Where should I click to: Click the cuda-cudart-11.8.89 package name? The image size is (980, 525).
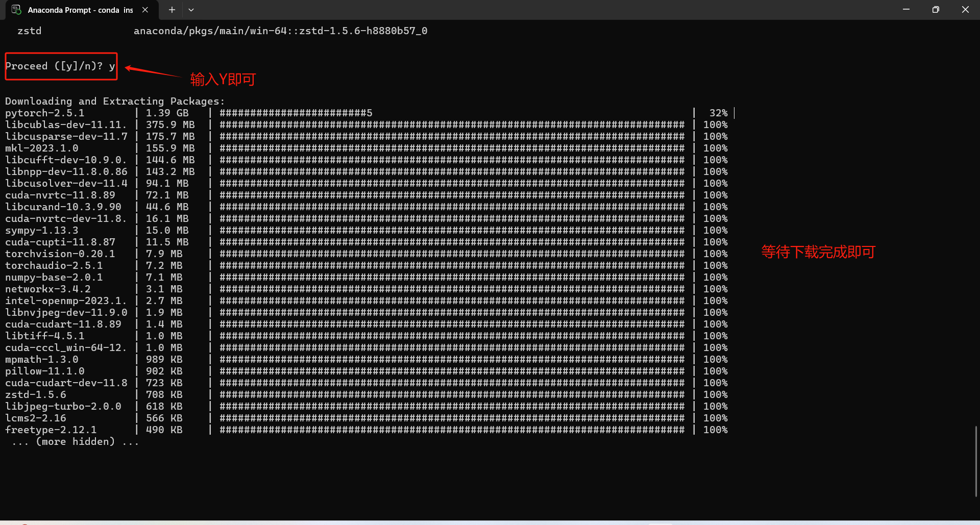(63, 324)
